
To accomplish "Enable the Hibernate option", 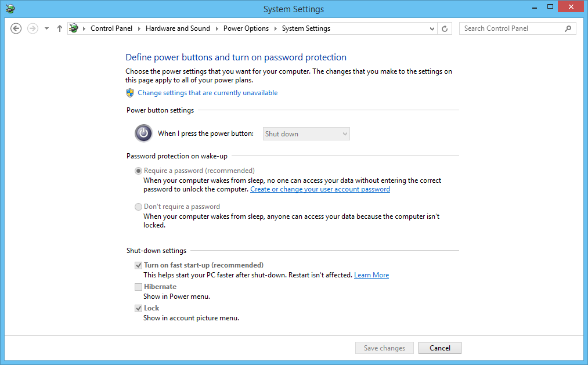I will pos(138,287).
